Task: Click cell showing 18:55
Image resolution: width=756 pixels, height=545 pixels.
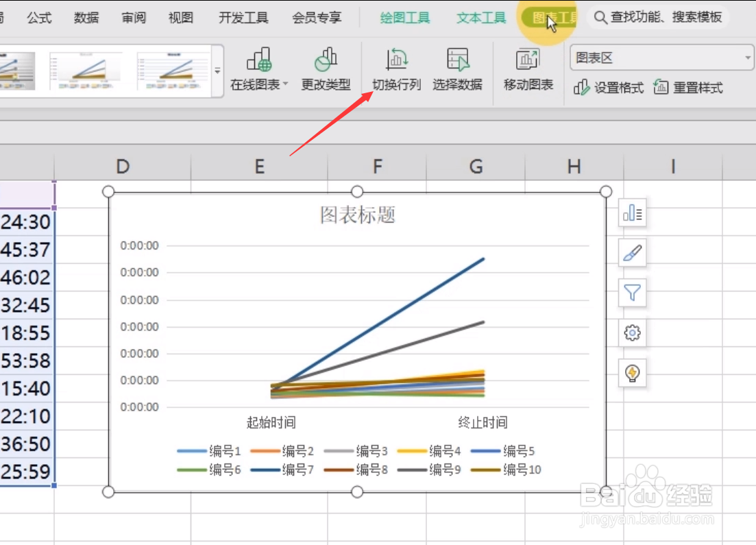Action: click(x=27, y=332)
